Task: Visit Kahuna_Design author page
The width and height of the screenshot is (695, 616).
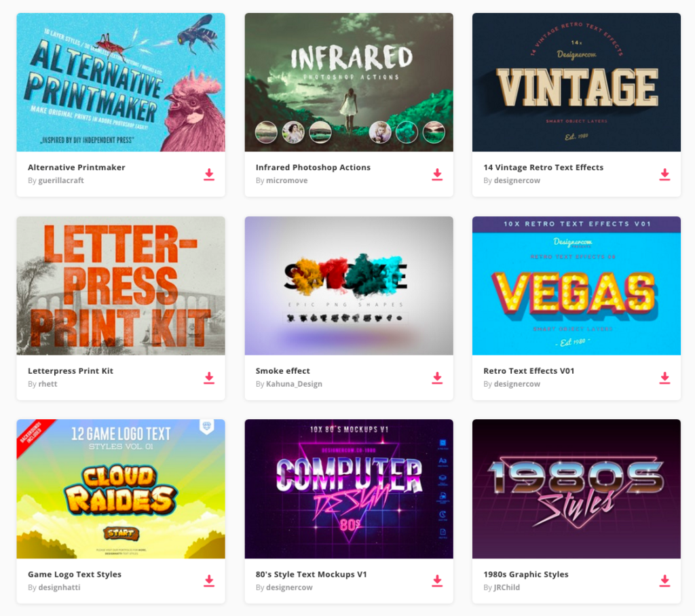Action: tap(294, 384)
